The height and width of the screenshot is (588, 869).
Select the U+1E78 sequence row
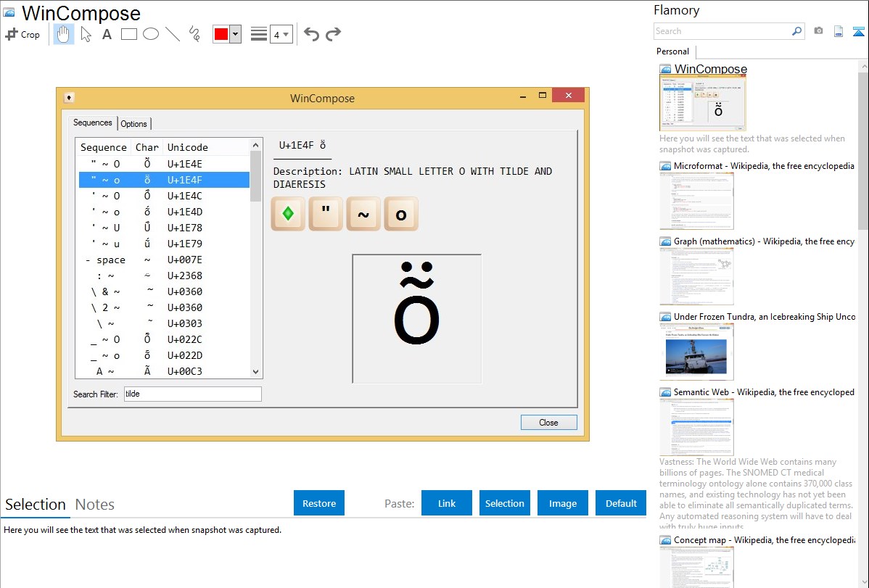click(x=164, y=228)
